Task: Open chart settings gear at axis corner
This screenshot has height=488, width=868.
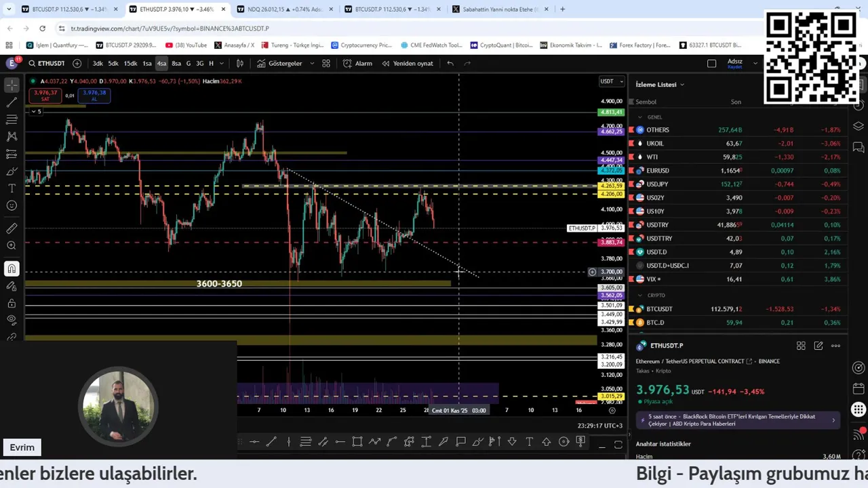Action: click(612, 410)
